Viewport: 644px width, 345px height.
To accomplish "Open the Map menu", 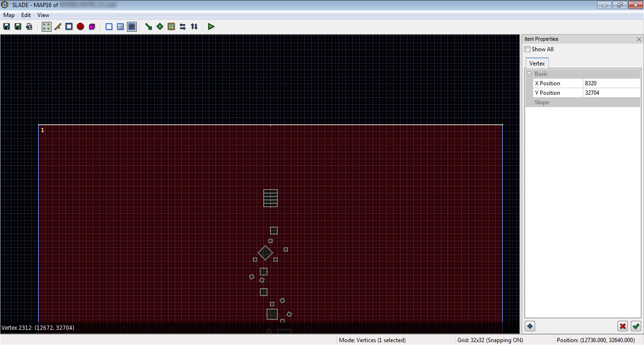I will point(9,15).
